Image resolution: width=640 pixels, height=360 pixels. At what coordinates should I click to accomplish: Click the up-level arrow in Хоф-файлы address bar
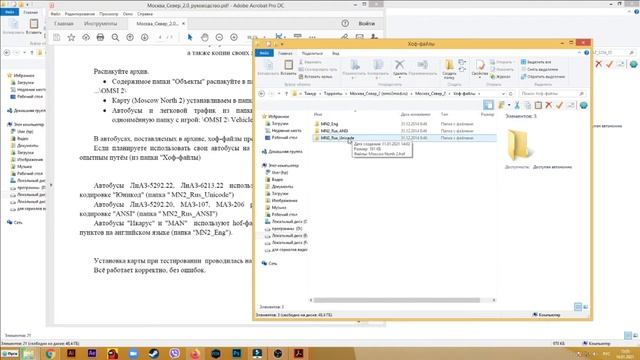[286, 94]
